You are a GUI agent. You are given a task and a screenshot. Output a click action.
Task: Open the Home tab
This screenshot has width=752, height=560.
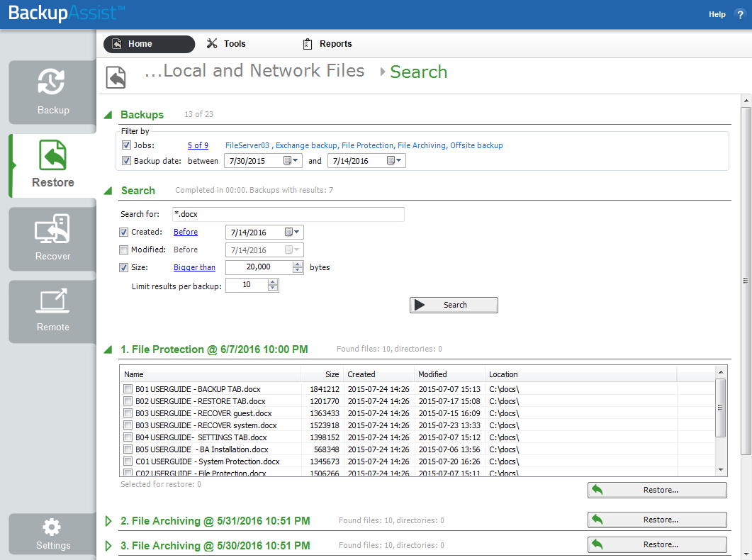[x=149, y=44]
